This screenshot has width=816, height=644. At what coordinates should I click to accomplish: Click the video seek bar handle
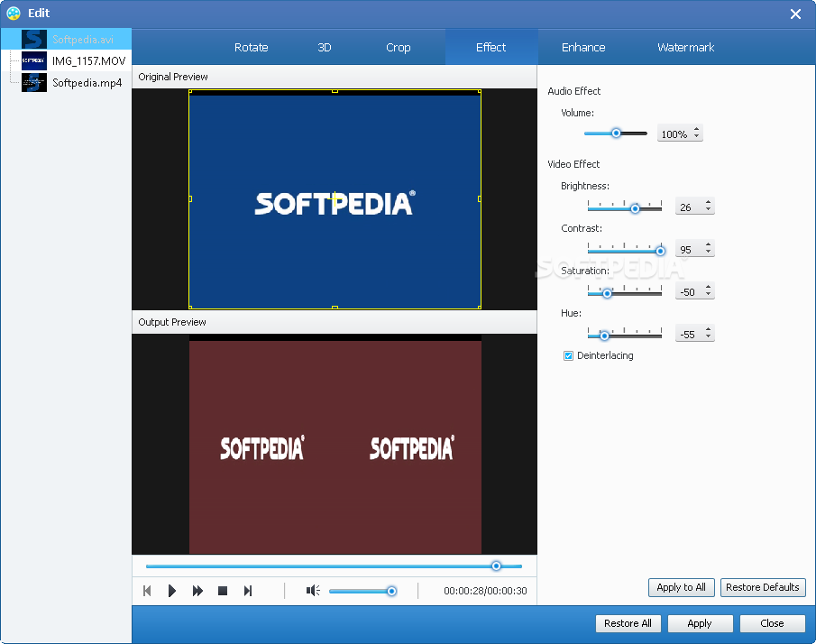tap(496, 566)
